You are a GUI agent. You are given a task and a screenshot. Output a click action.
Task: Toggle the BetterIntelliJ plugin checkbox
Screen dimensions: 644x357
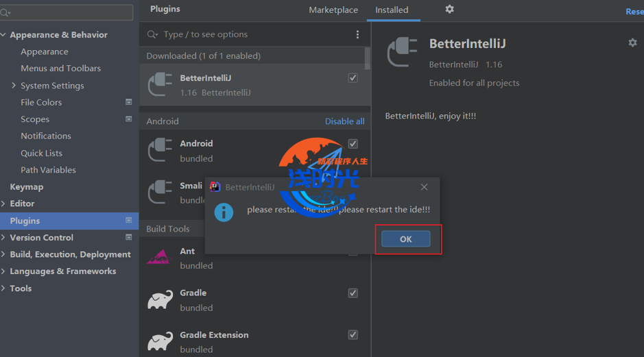(x=353, y=78)
